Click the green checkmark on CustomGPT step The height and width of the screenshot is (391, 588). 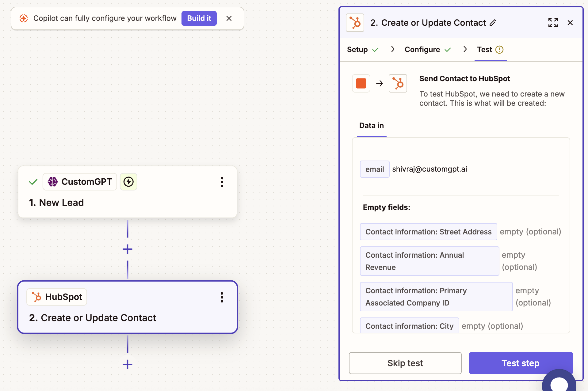(x=33, y=182)
